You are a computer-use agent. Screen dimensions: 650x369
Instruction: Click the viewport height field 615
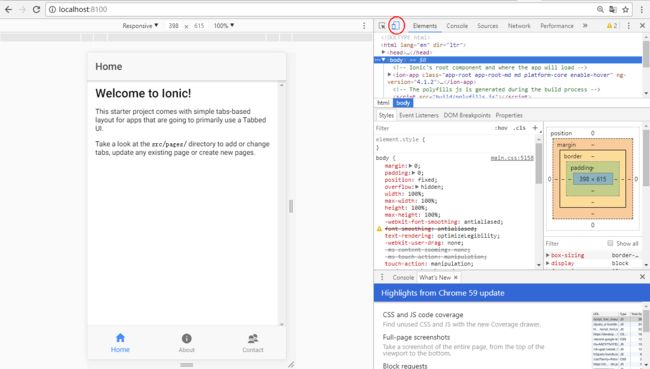coord(199,26)
